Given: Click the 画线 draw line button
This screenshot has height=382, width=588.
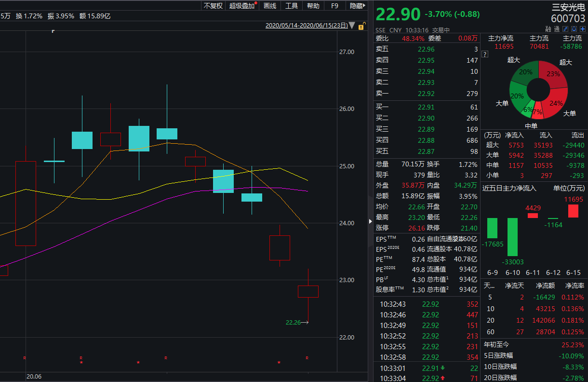Looking at the screenshot, I should [270, 6].
